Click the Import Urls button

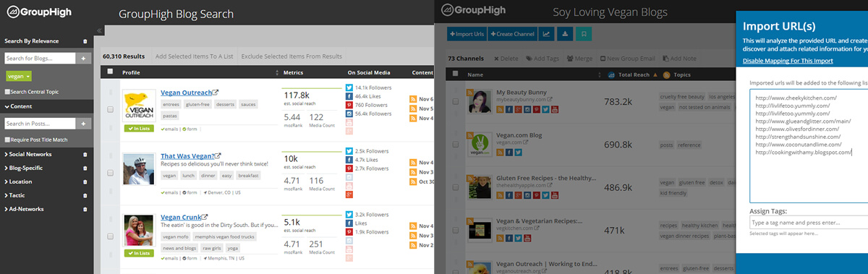pos(467,33)
